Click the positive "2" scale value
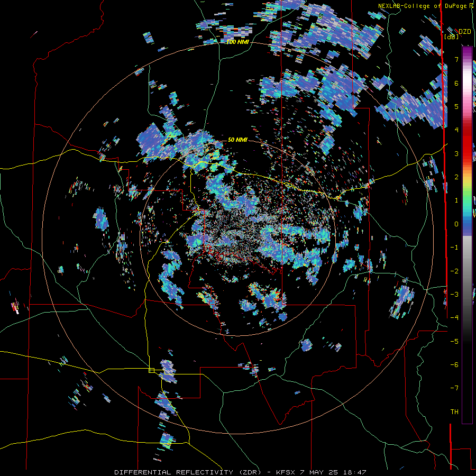Viewport: 476px width, 476px height. [x=456, y=177]
